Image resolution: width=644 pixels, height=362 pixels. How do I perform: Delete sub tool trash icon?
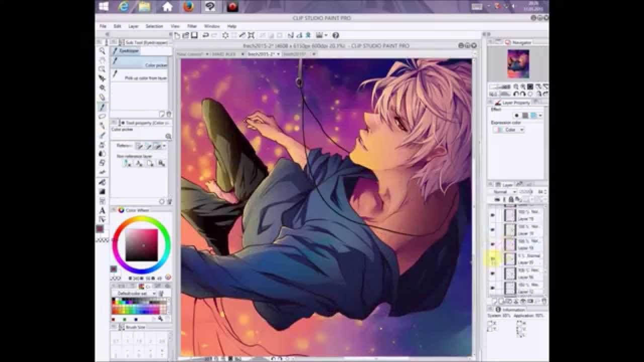click(x=169, y=114)
